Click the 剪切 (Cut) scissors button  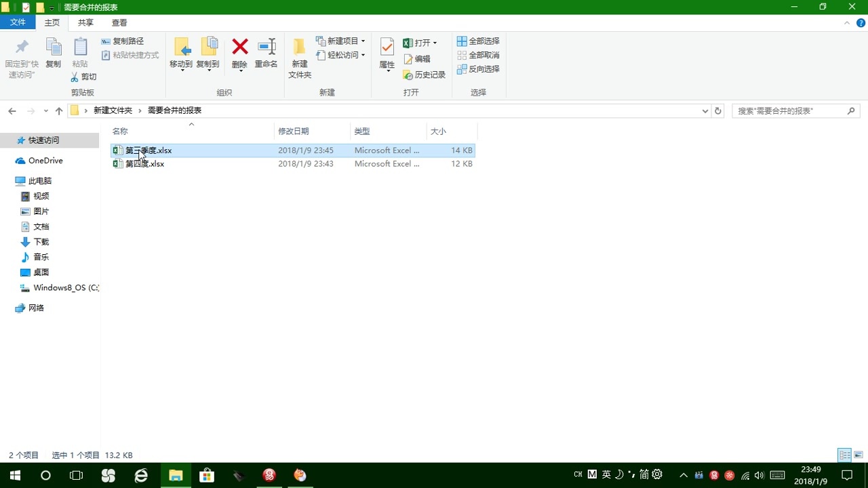click(x=84, y=77)
